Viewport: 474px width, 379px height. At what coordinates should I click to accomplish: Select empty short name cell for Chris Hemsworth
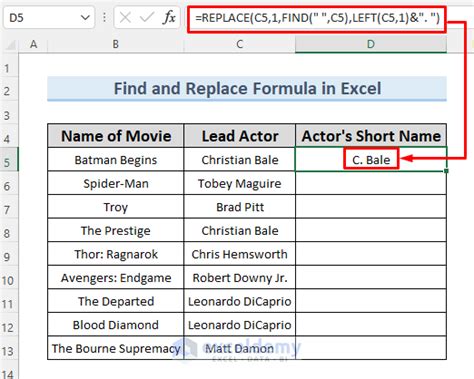pyautogui.click(x=371, y=254)
